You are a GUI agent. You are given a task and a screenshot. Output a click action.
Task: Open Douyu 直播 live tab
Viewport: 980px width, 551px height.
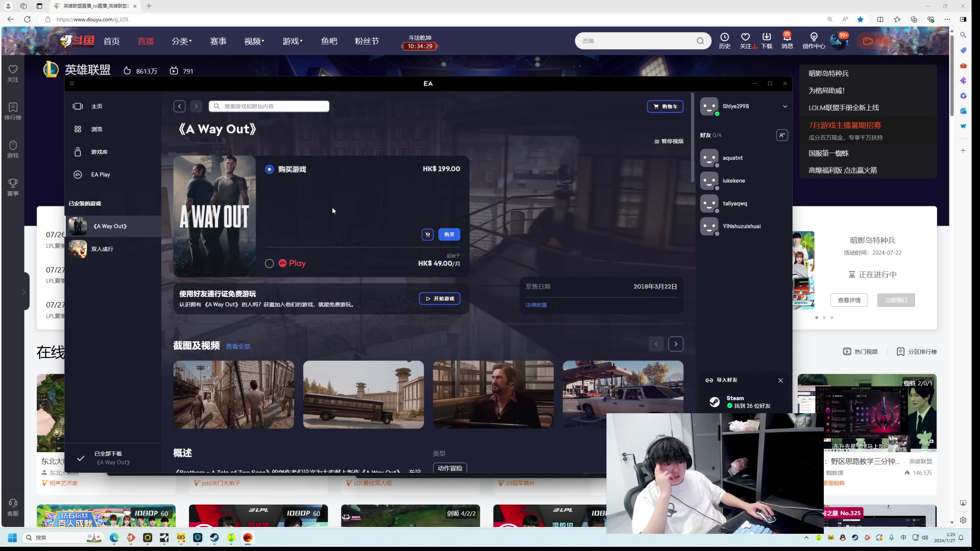coord(146,41)
